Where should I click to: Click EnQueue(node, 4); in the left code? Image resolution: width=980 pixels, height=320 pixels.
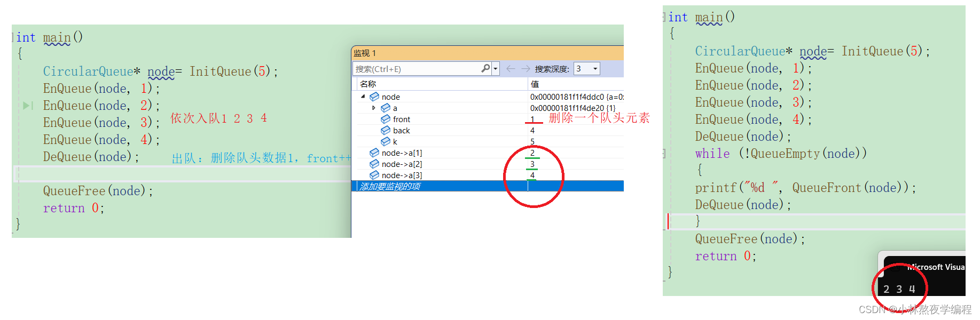point(101,140)
